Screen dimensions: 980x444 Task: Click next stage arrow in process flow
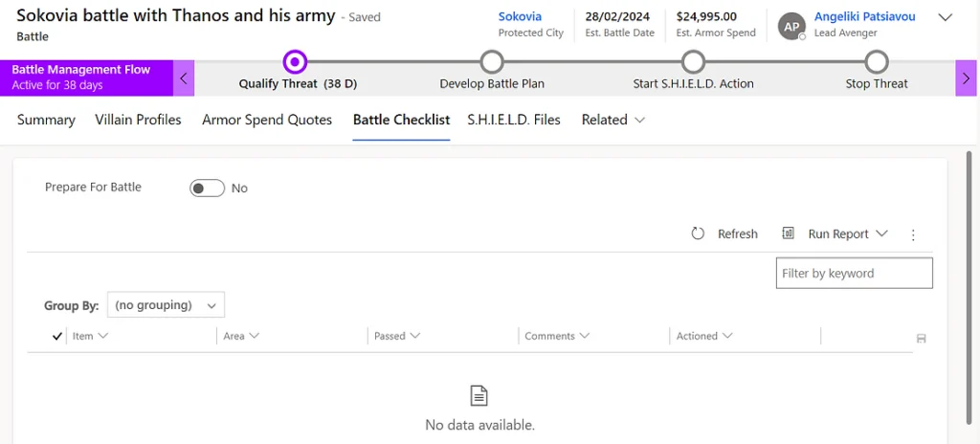(x=967, y=78)
